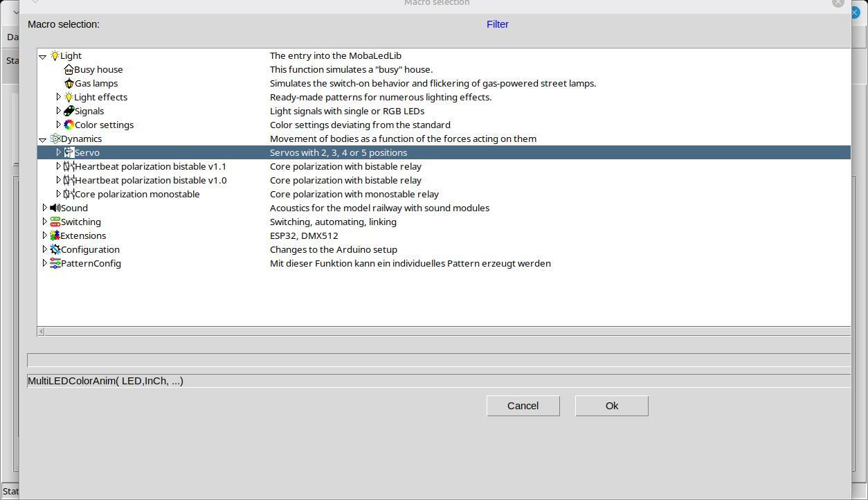Collapse the Light tree node

pyautogui.click(x=43, y=56)
